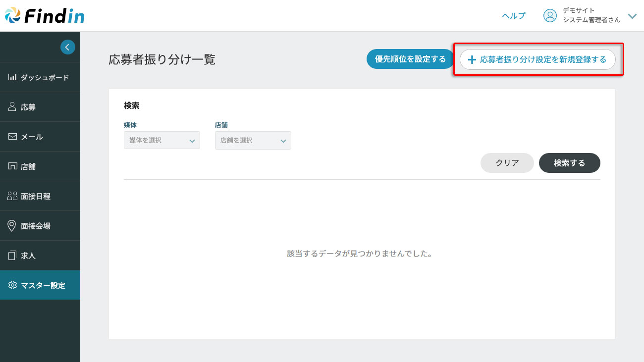
Task: Open the 面接日程 menu item
Action: pyautogui.click(x=36, y=196)
